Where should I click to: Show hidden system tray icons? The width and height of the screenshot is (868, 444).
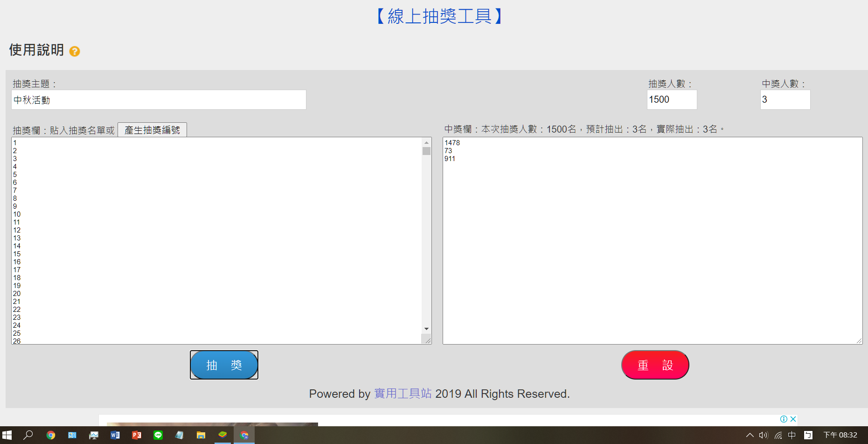coord(750,435)
